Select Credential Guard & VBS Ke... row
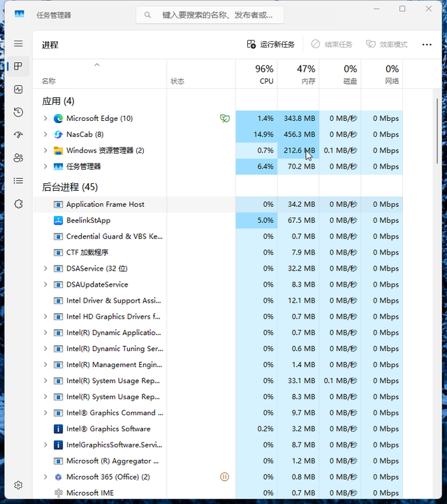This screenshot has height=504, width=447. click(x=218, y=236)
